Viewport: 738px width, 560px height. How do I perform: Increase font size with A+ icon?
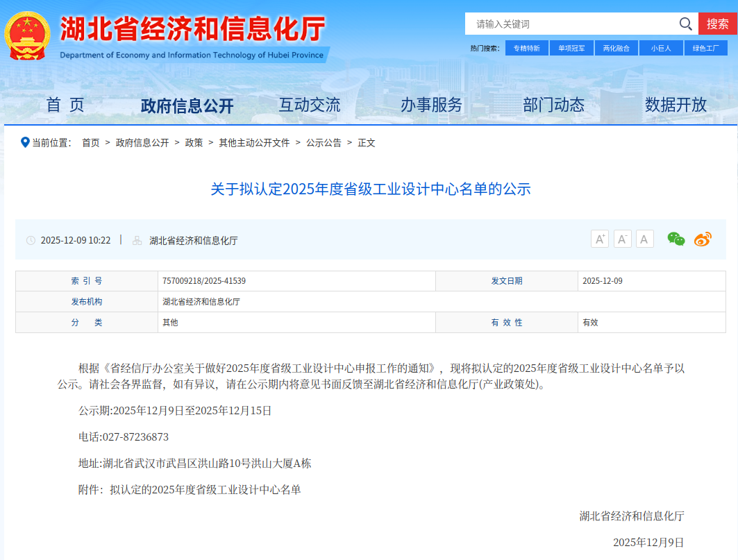pos(600,239)
